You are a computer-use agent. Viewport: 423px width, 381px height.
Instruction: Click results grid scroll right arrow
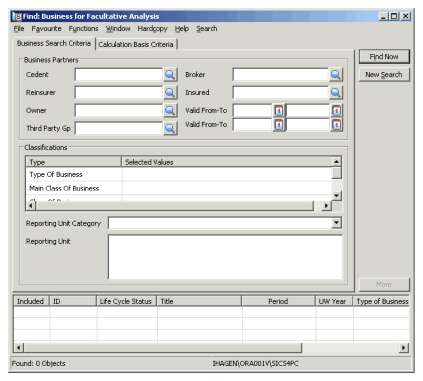(x=404, y=348)
